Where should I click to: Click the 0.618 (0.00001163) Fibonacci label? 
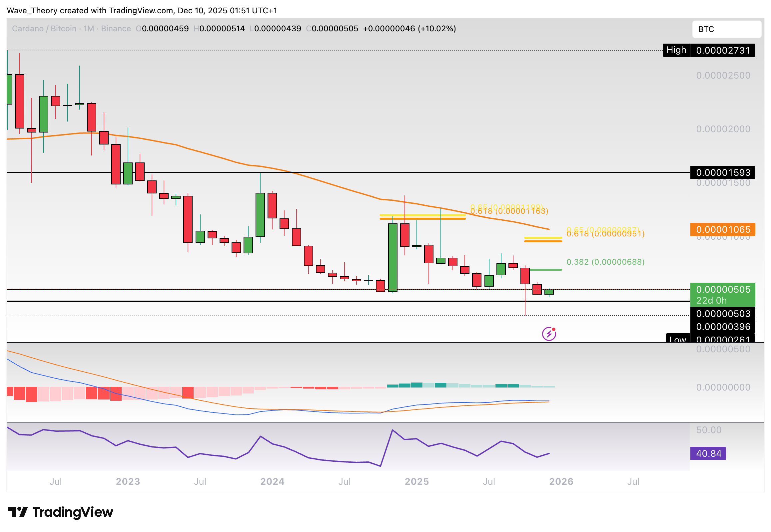(x=508, y=210)
